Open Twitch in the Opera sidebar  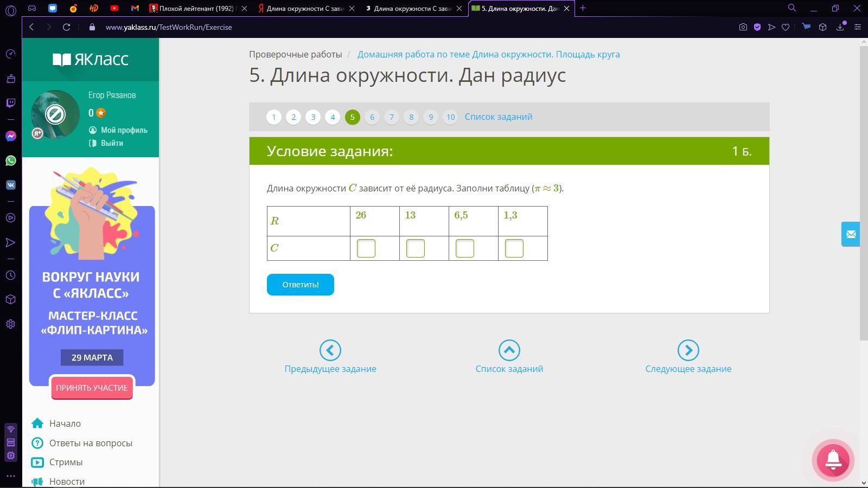click(11, 103)
